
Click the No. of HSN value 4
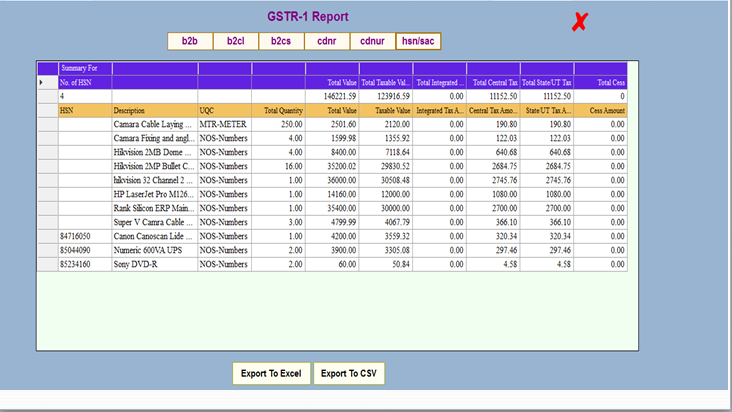(x=85, y=97)
